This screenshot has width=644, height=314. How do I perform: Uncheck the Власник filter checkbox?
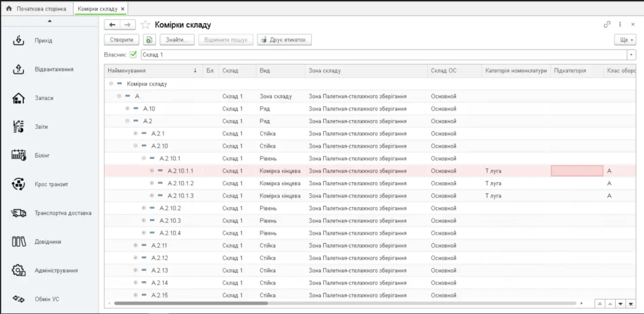click(x=133, y=55)
